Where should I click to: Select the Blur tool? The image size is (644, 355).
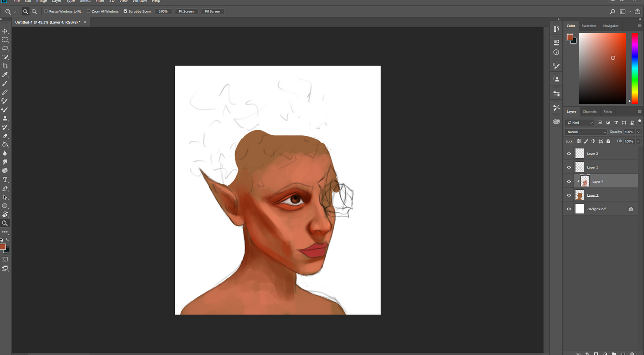[x=5, y=153]
